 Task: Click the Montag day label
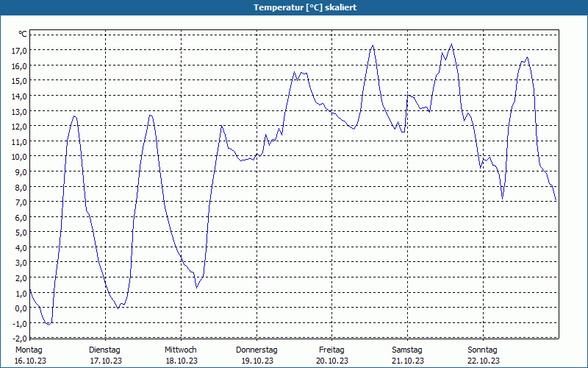point(29,350)
